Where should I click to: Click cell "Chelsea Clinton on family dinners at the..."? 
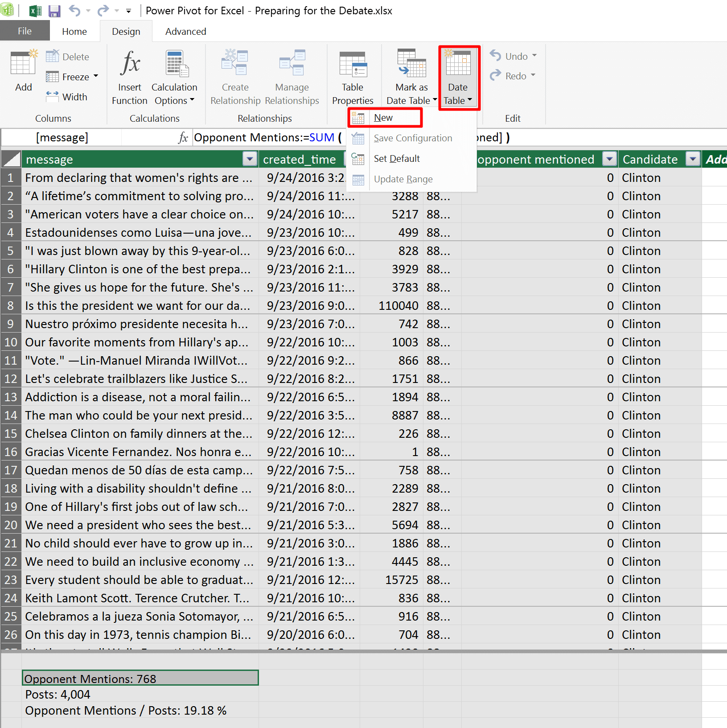(x=140, y=434)
